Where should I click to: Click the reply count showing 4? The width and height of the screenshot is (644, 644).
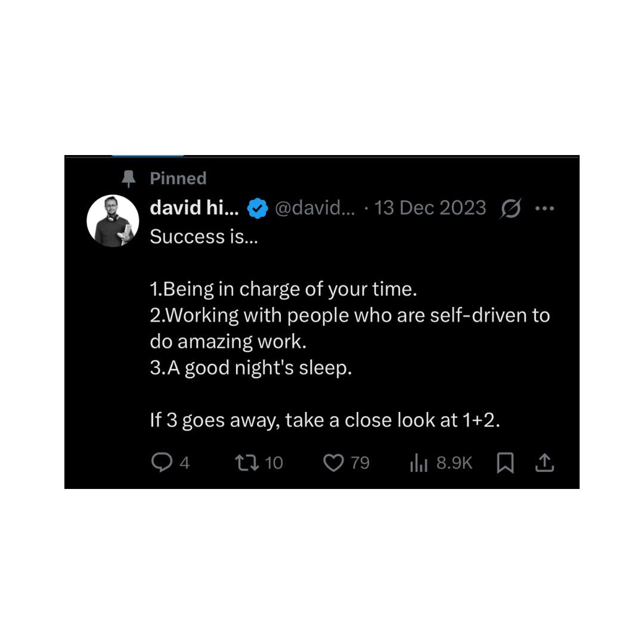185,463
